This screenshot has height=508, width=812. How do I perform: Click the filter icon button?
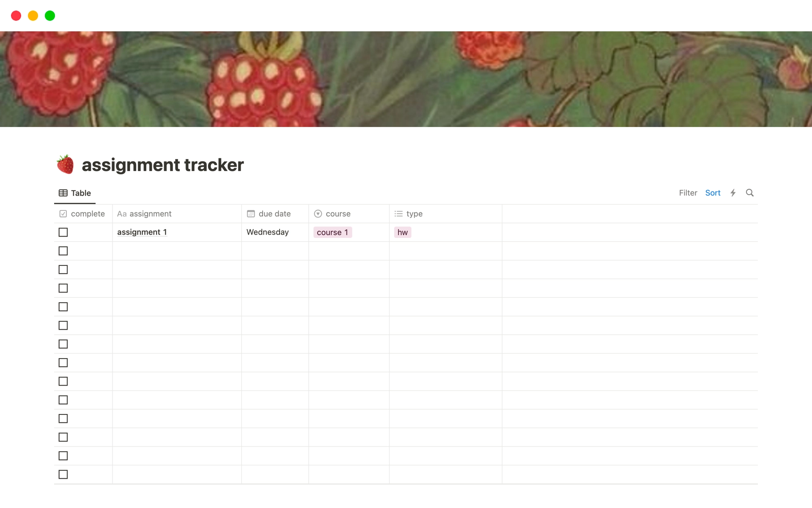click(x=688, y=193)
